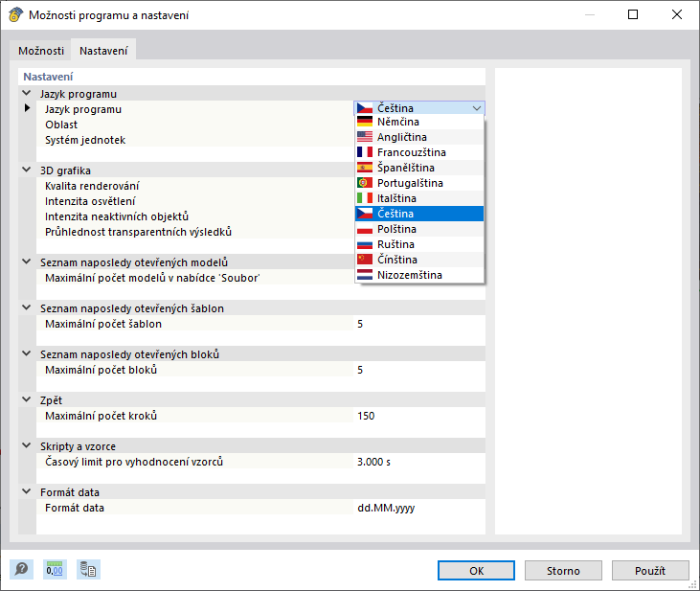This screenshot has width=700, height=591.
Task: Collapse Seznam naposledy otevřených šablon section
Action: (27, 308)
